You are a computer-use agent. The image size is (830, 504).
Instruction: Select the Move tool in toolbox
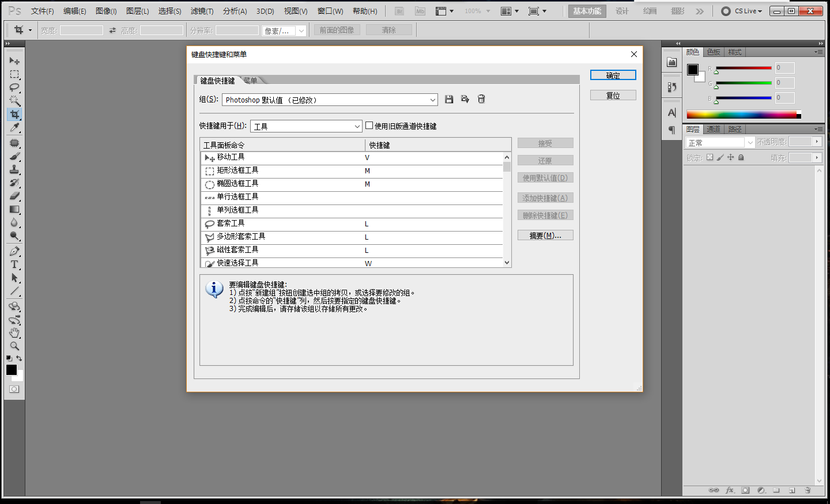click(x=14, y=60)
